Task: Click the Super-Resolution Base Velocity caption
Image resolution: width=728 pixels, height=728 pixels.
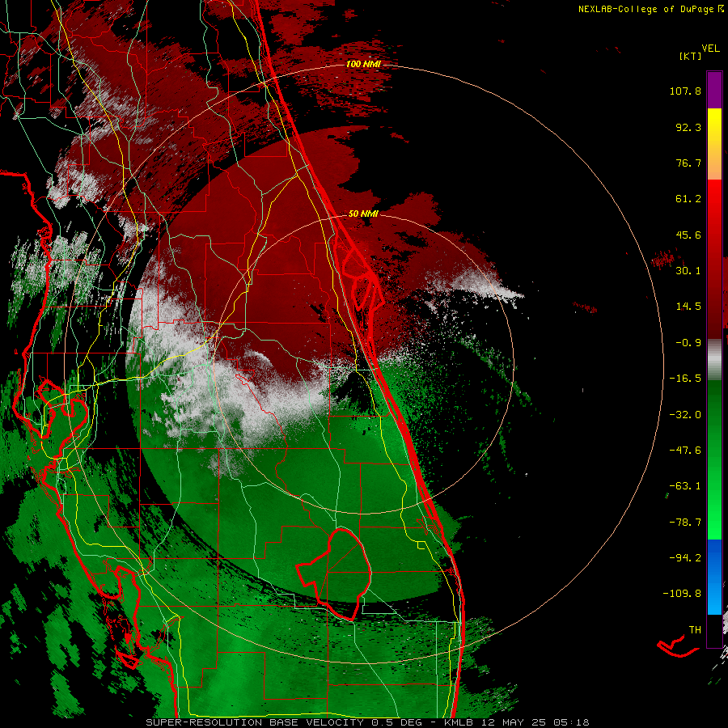Action: 367,722
